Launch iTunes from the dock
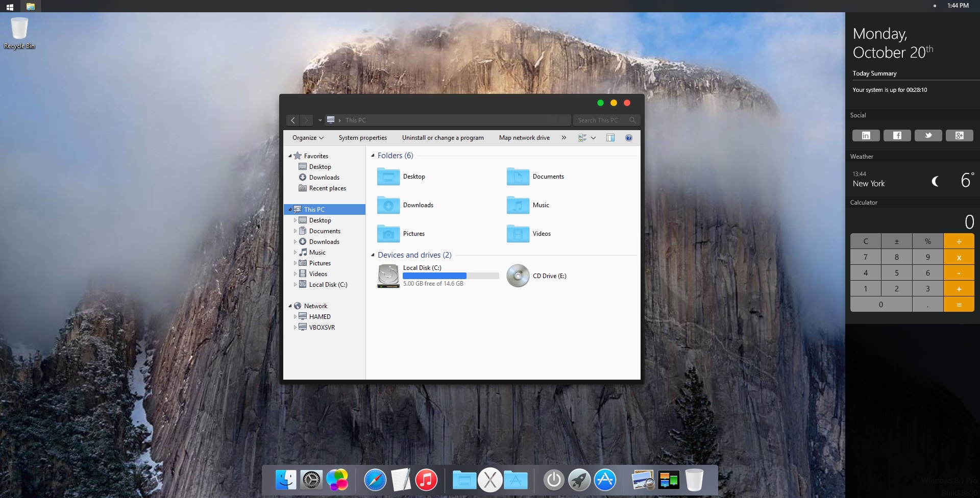The height and width of the screenshot is (498, 980). tap(426, 480)
